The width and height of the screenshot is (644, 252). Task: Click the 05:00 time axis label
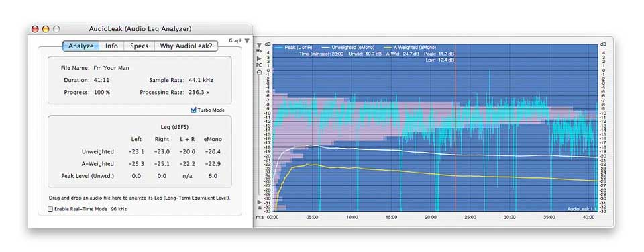coord(313,218)
